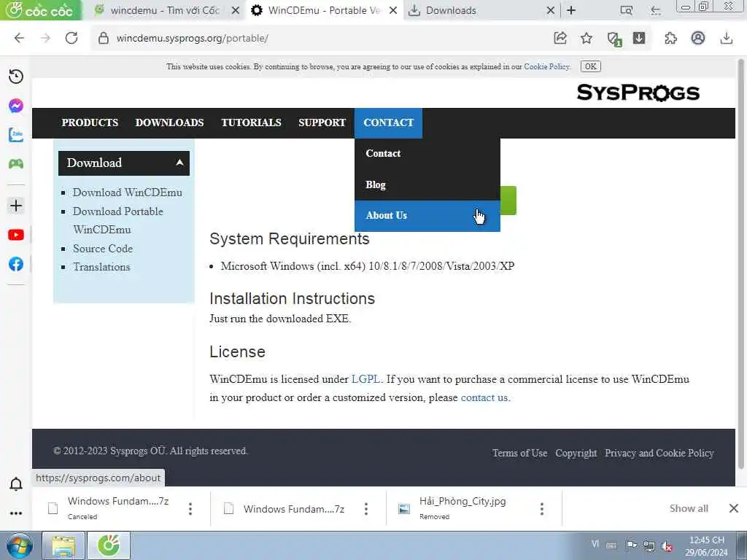Viewport: 747px width, 560px height.
Task: Open Messenger in the sidebar
Action: coord(16,105)
